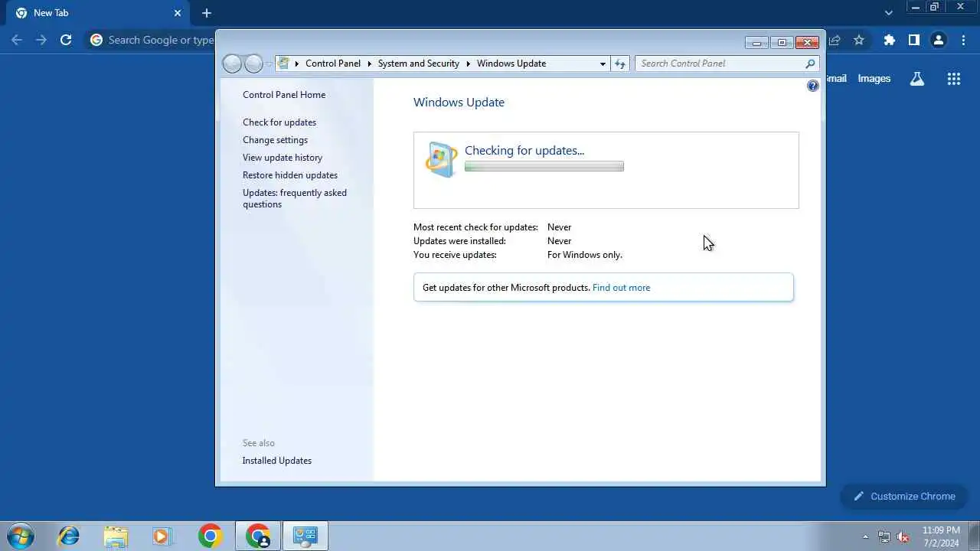Open Chrome side panel icon
The height and width of the screenshot is (551, 980).
(x=913, y=40)
